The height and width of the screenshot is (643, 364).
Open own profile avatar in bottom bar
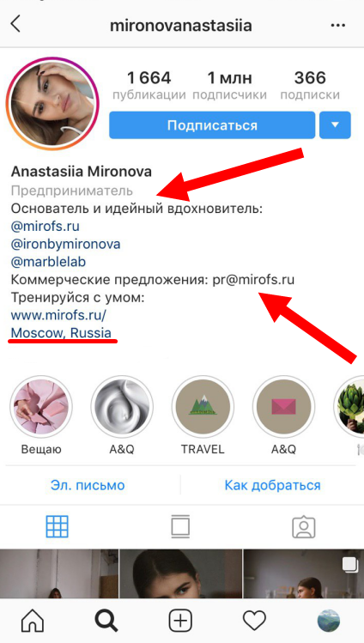[328, 621]
